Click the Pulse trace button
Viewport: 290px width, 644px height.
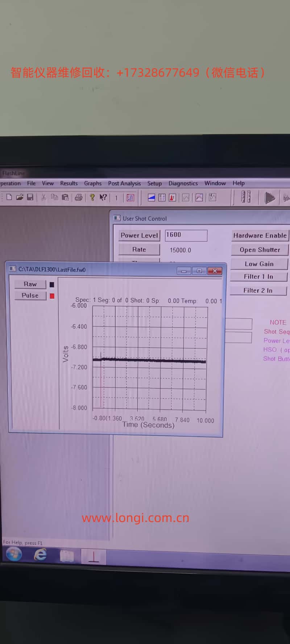[x=30, y=296]
